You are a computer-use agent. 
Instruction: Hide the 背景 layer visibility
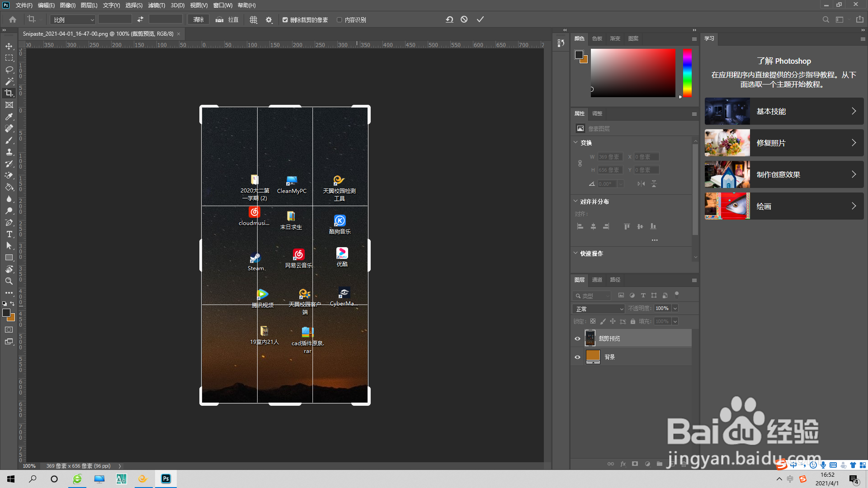pos(577,357)
